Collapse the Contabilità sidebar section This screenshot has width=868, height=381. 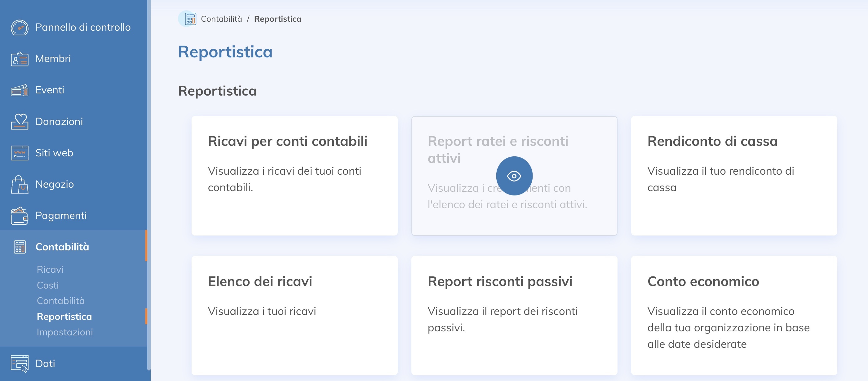[62, 247]
